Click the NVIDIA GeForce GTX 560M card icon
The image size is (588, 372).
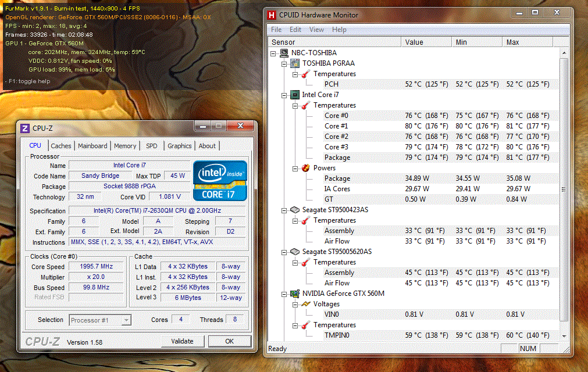pyautogui.click(x=295, y=294)
